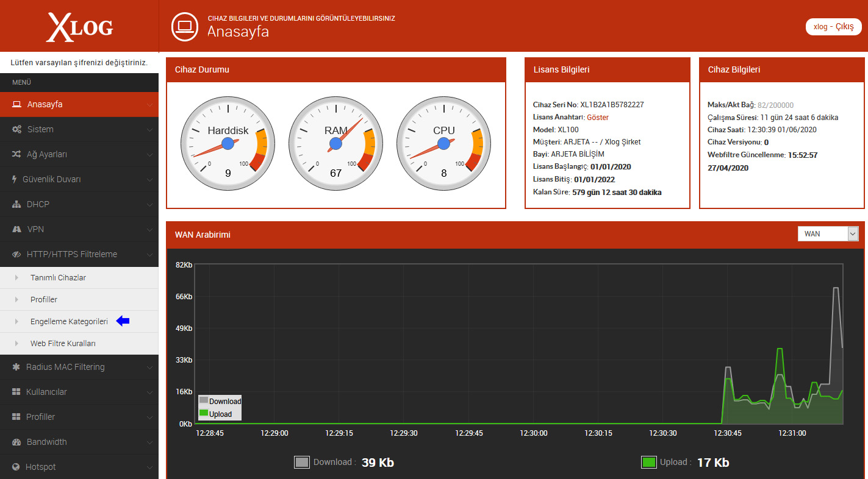Open Engelleme Kategorileri submenu item
This screenshot has width=868, height=479.
coord(79,322)
